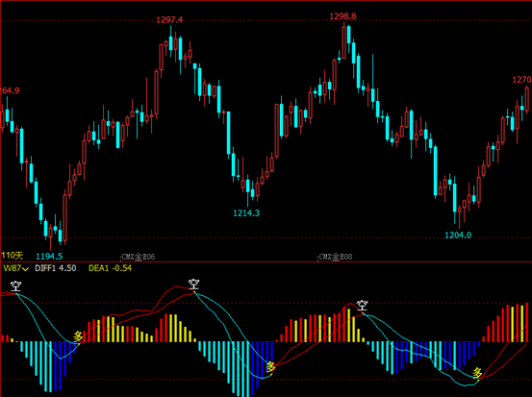Click the CMX金E08 contract marker

coord(335,257)
